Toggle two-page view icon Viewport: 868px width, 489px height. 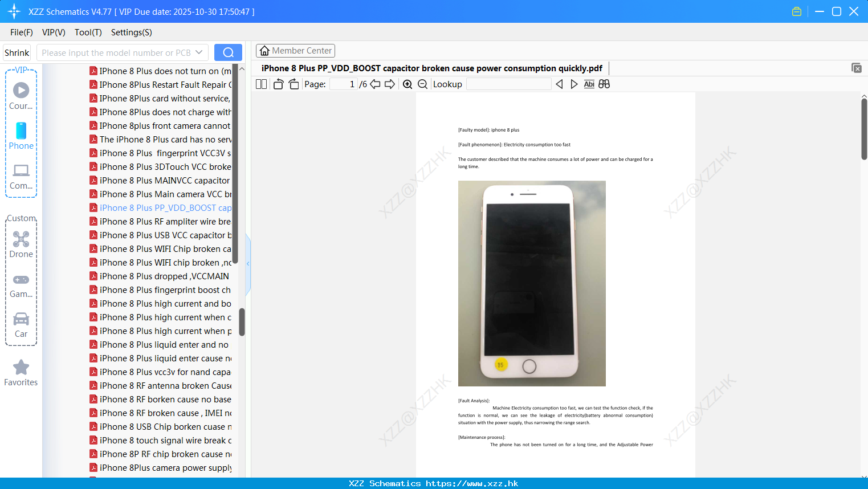[262, 84]
